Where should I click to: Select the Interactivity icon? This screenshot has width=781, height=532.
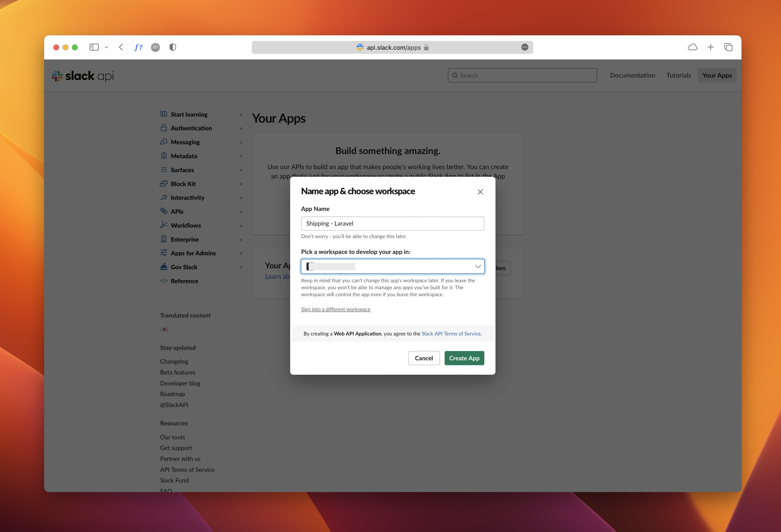164,197
